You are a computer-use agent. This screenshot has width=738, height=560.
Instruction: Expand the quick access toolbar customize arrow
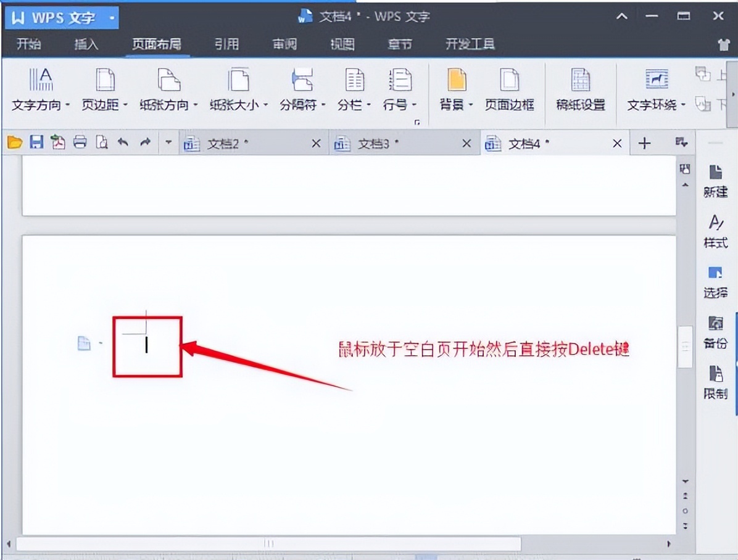[168, 142]
